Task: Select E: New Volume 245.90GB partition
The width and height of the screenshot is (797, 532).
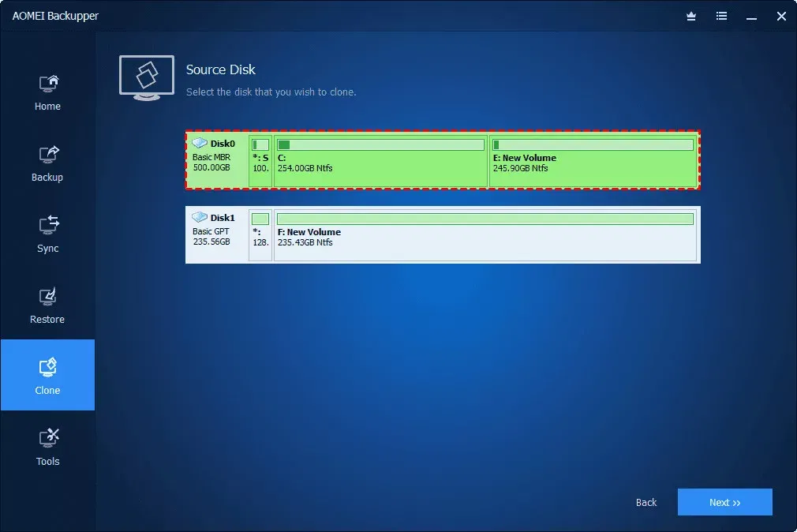Action: coord(593,160)
